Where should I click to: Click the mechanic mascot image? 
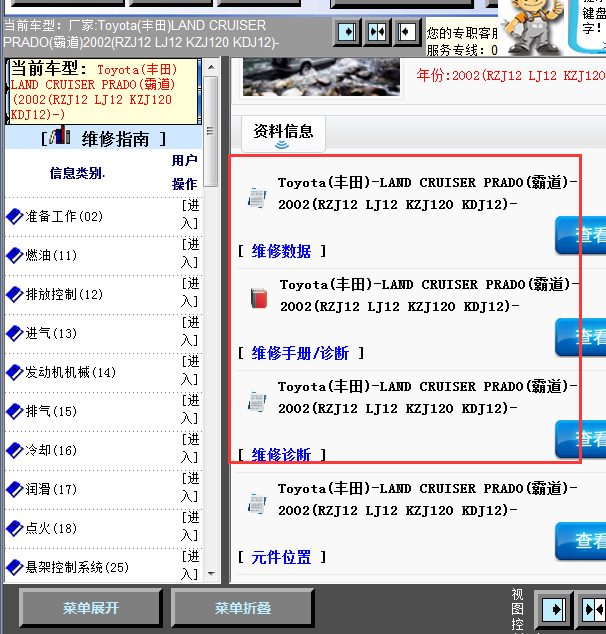click(x=532, y=27)
